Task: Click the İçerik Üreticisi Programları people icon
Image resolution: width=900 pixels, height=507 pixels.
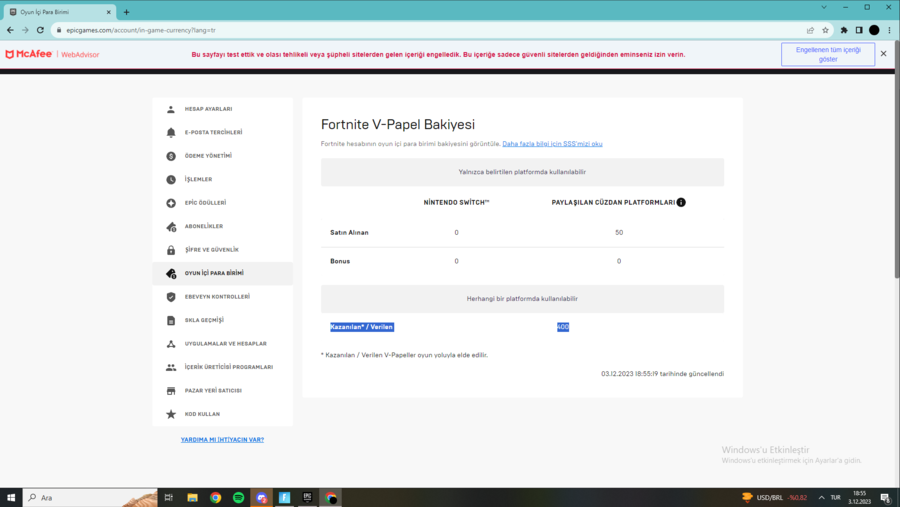Action: [x=171, y=367]
